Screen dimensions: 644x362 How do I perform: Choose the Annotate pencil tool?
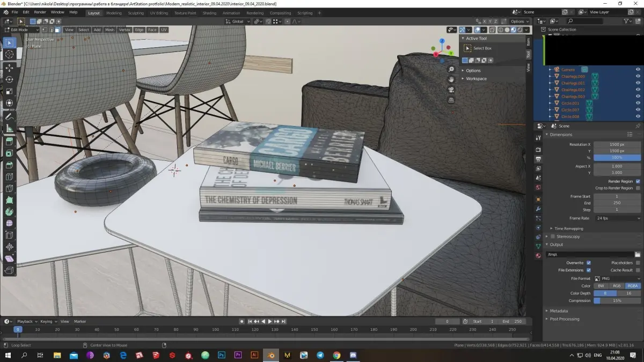[10, 116]
